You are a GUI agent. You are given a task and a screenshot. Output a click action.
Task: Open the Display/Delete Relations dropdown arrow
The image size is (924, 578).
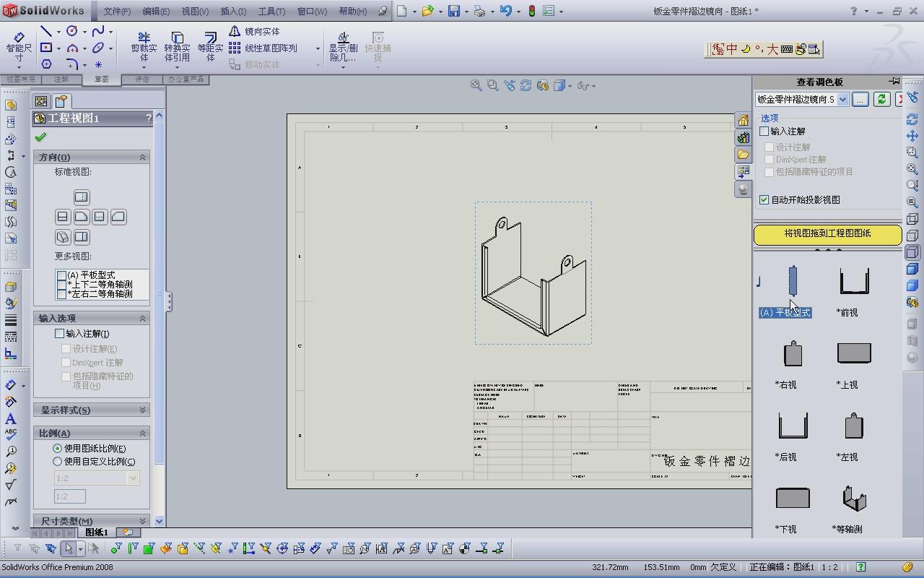click(343, 68)
